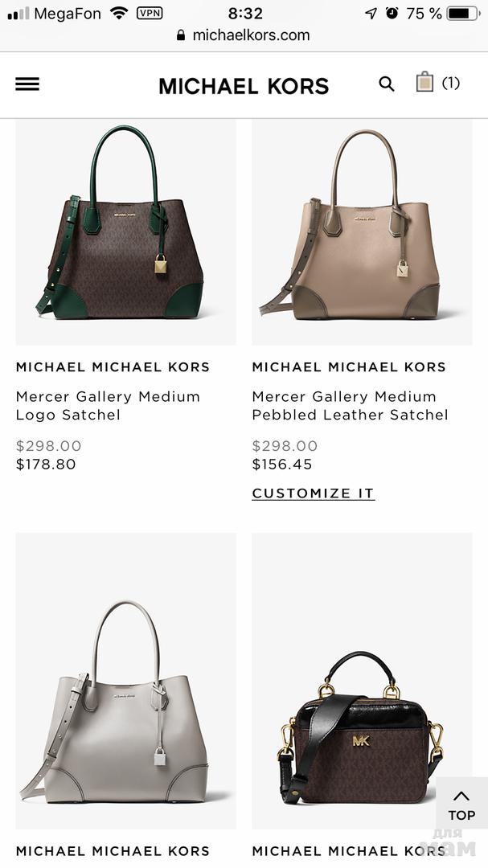
Task: Open the green logo satchel image
Action: [125, 232]
